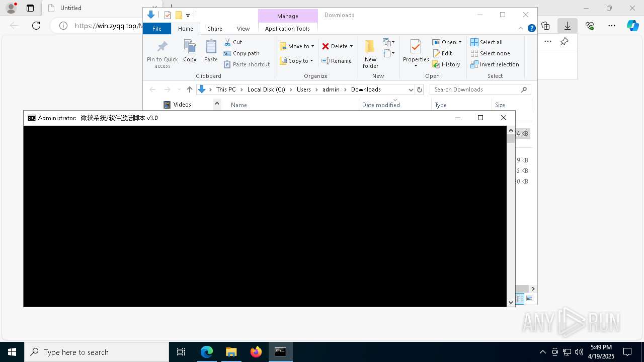Click the Windows Start button
This screenshot has height=362, width=644.
[x=12, y=352]
